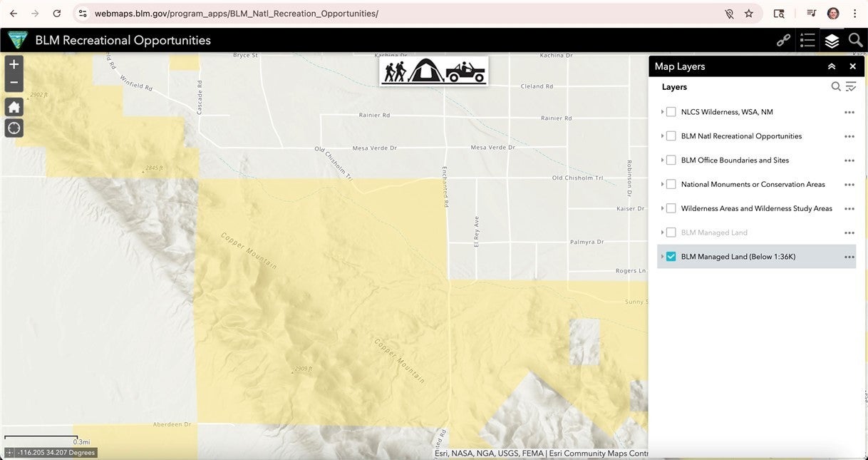Zoom in on the map
Image resolution: width=868 pixels, height=460 pixels.
(x=14, y=64)
